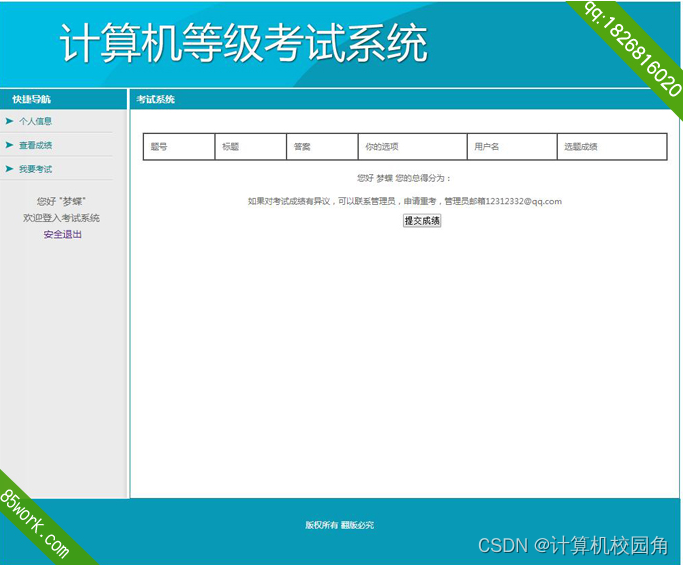Click the arrow icon beside 查看成绩

(9, 145)
